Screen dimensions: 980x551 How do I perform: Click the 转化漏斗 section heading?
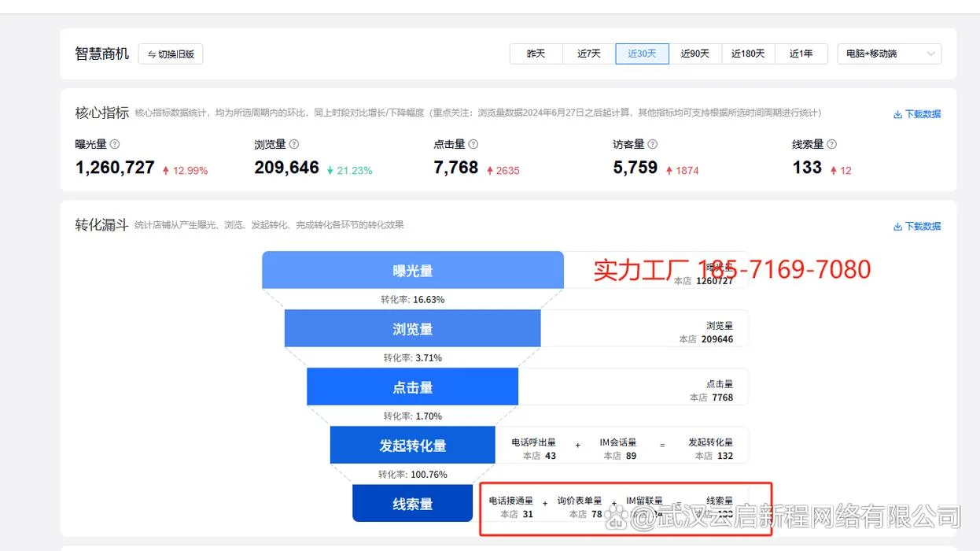coord(102,224)
